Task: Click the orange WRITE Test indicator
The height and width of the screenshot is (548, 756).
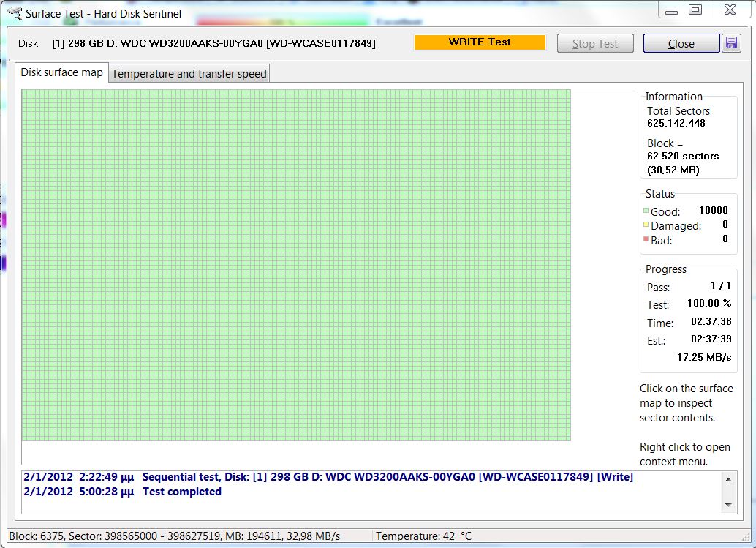Action: pos(480,42)
